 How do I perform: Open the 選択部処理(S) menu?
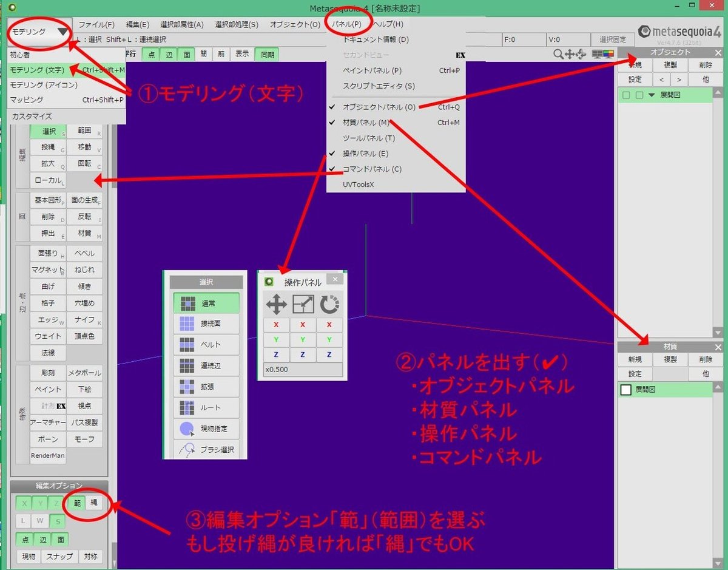coord(237,25)
